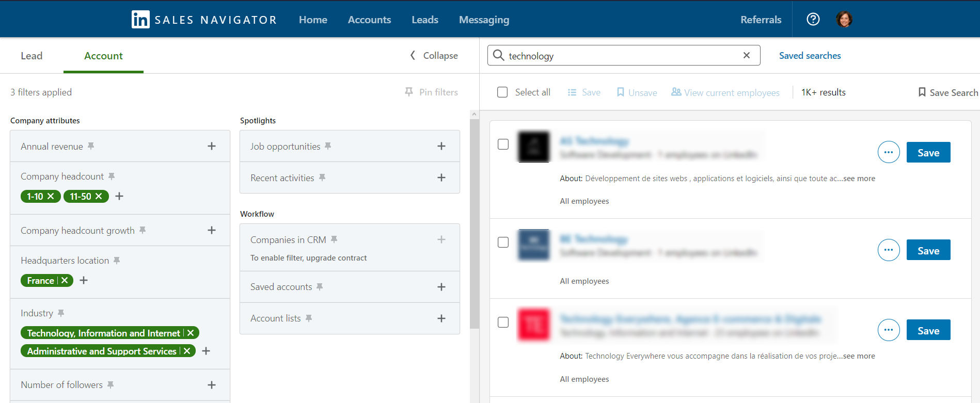Open more options for first result

coord(888,152)
